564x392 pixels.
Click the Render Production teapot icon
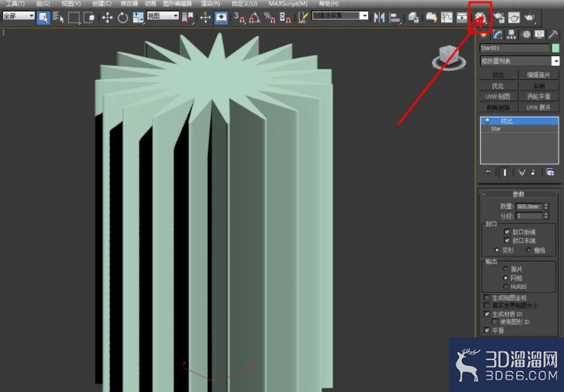[529, 17]
